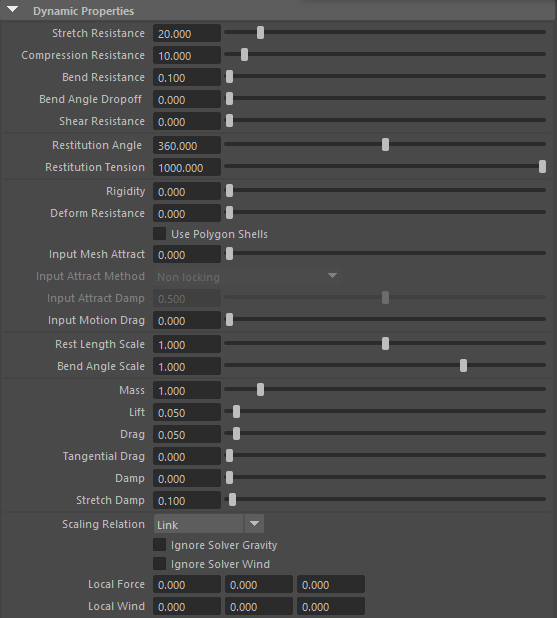Click the Bend Angle Dropoff value field
Viewport: 557px width, 618px height.
click(187, 100)
